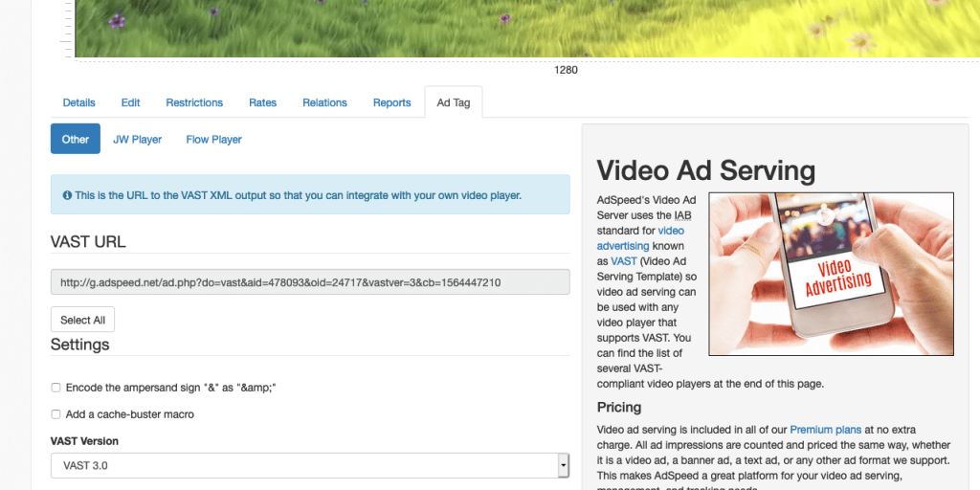Follow the video advertising link
Screen dimensions: 980x490
tap(640, 238)
